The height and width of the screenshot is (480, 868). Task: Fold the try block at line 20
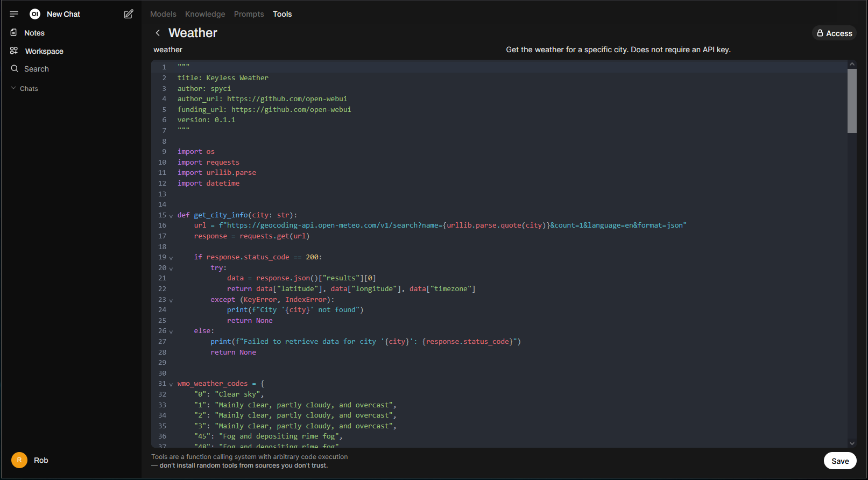(171, 269)
